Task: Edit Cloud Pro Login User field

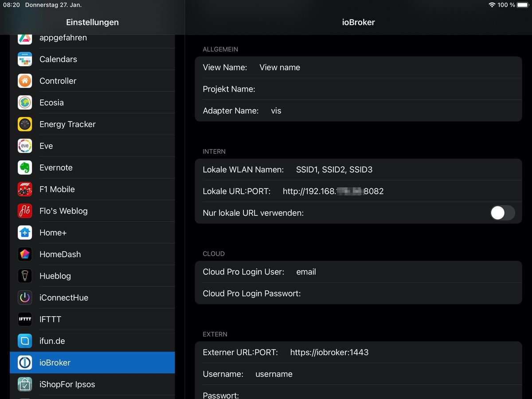Action: pos(358,272)
